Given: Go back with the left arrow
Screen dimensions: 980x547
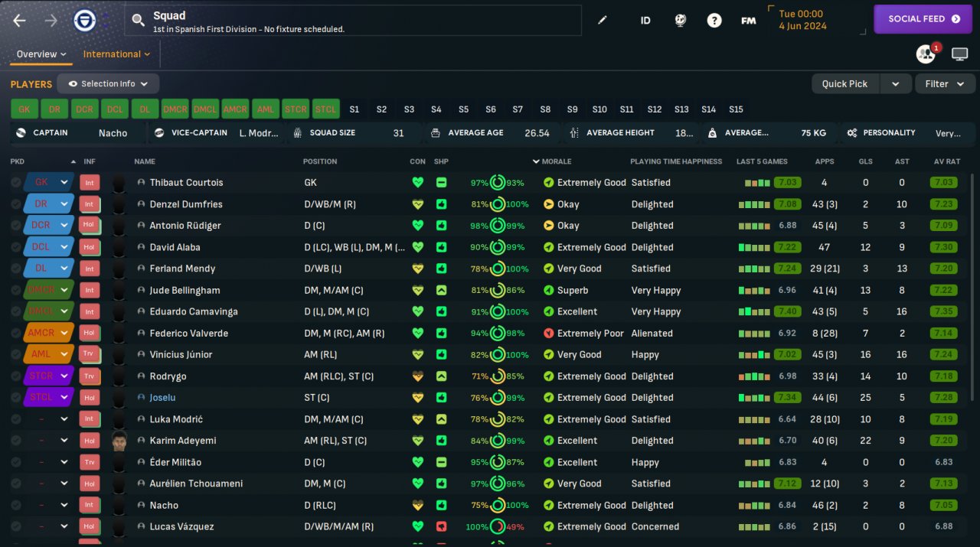Looking at the screenshot, I should [20, 21].
